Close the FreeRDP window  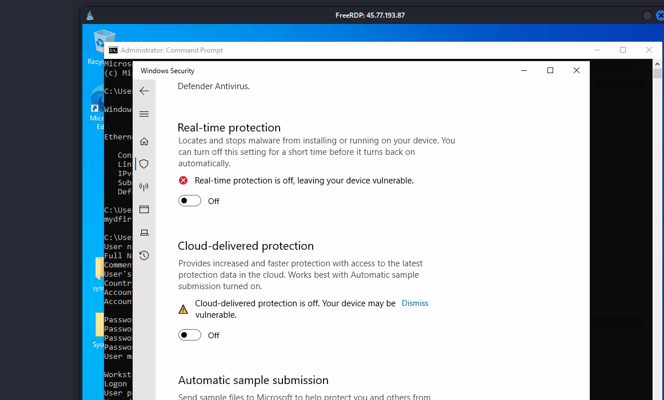click(660, 16)
